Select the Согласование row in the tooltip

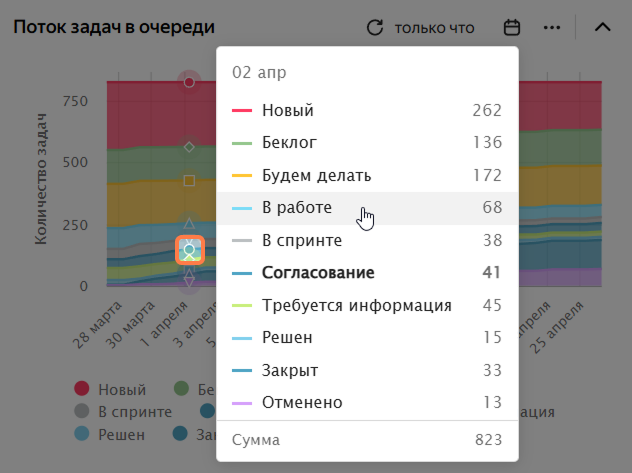point(367,273)
